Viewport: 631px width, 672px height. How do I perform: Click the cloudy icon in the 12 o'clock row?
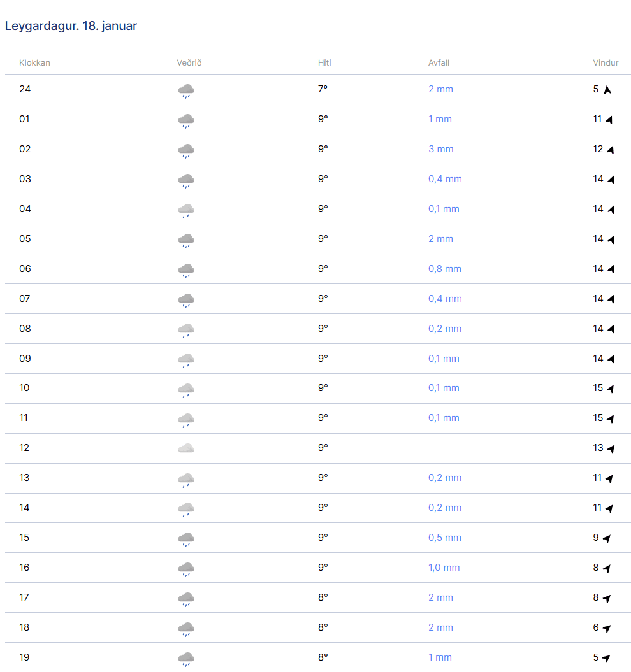186,448
